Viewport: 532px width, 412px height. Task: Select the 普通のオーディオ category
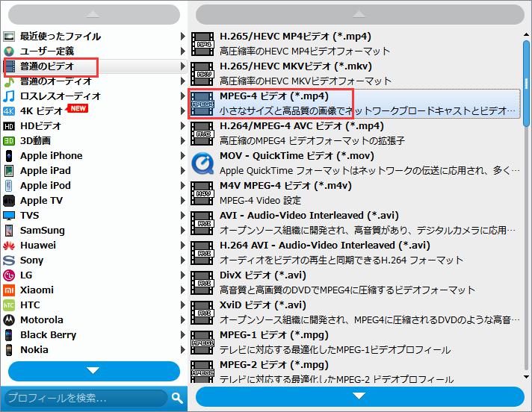coord(95,81)
